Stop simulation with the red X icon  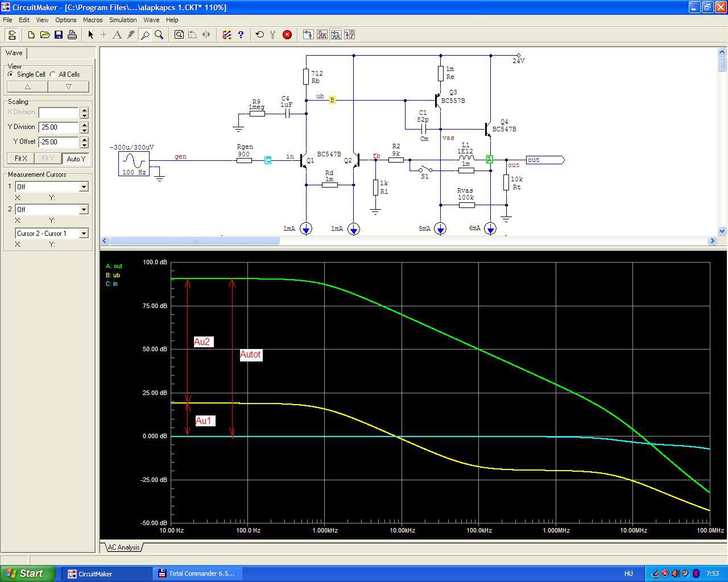pos(287,35)
